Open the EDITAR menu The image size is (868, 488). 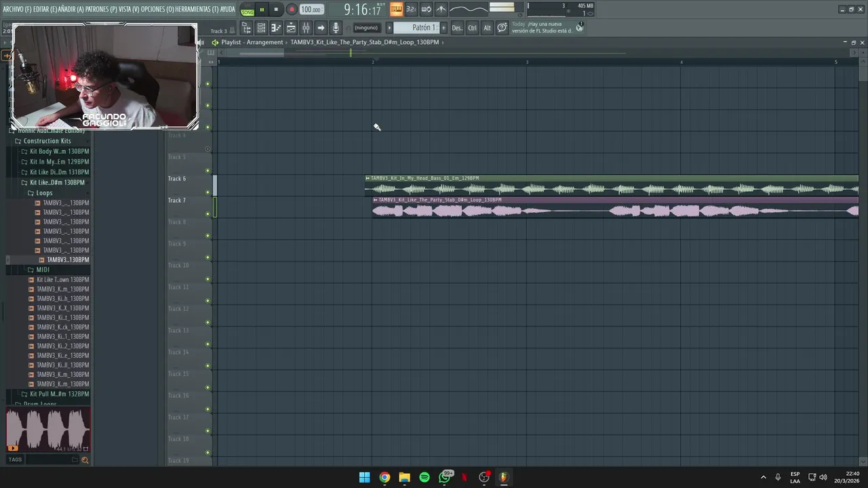pyautogui.click(x=45, y=9)
